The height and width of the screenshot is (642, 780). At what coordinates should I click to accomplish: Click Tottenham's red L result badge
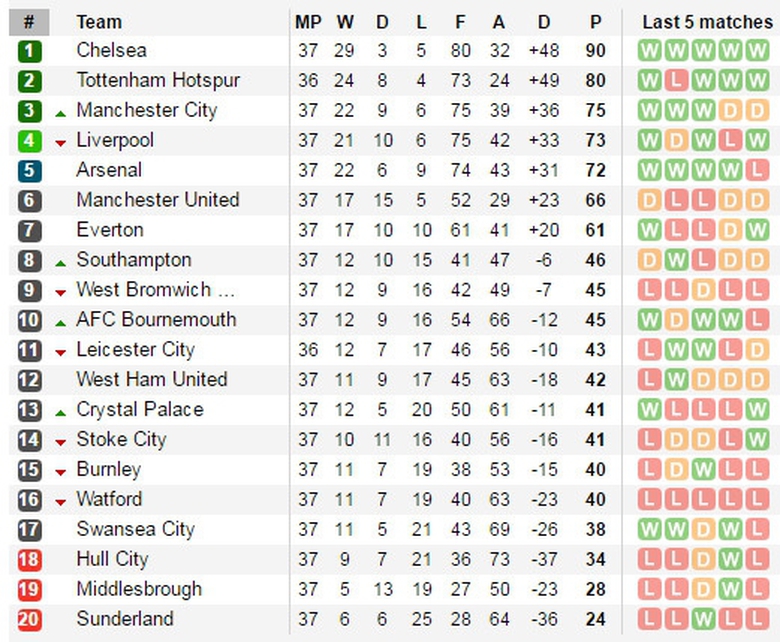[x=676, y=81]
